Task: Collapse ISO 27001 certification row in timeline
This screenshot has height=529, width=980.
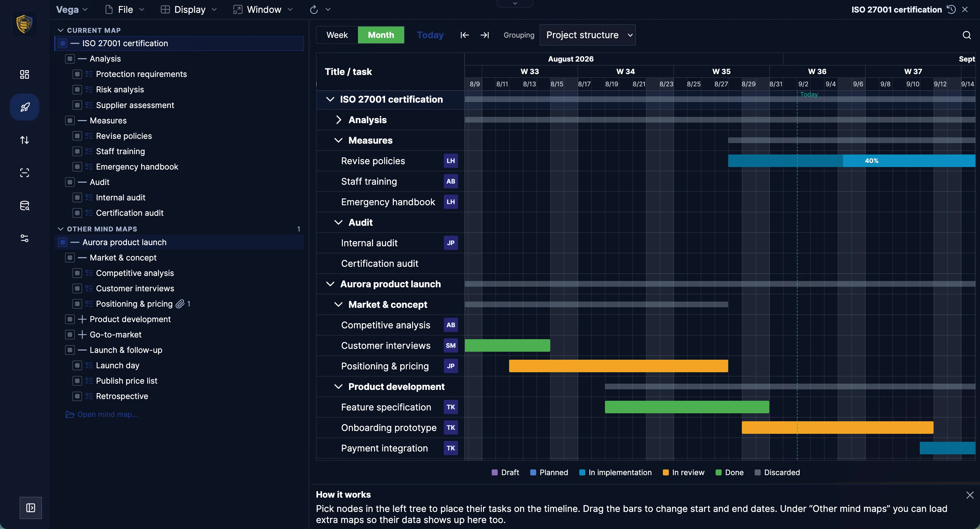Action: [330, 99]
